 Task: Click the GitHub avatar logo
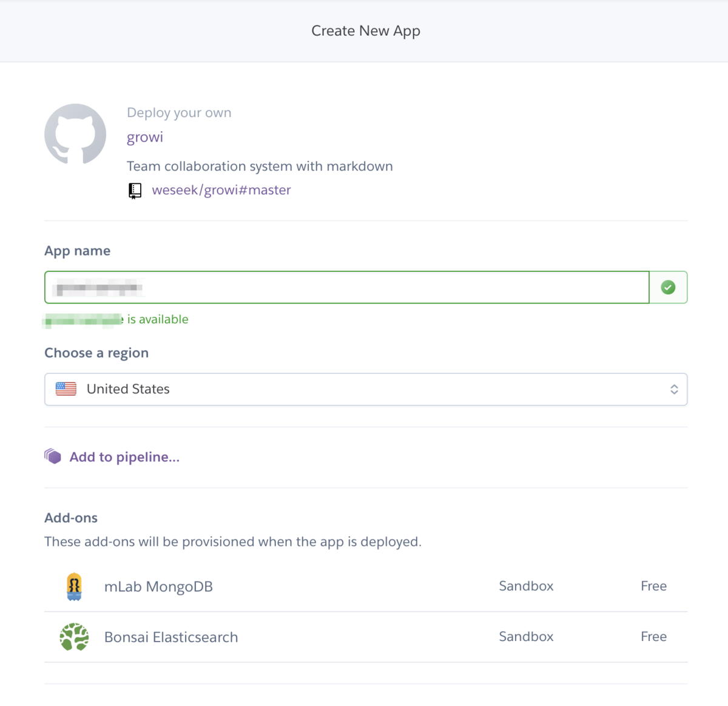click(75, 134)
